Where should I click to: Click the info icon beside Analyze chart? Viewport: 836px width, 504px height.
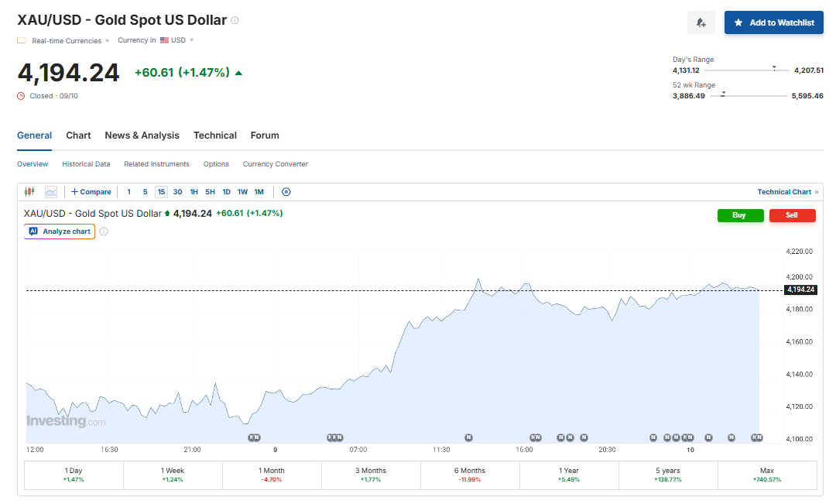104,231
